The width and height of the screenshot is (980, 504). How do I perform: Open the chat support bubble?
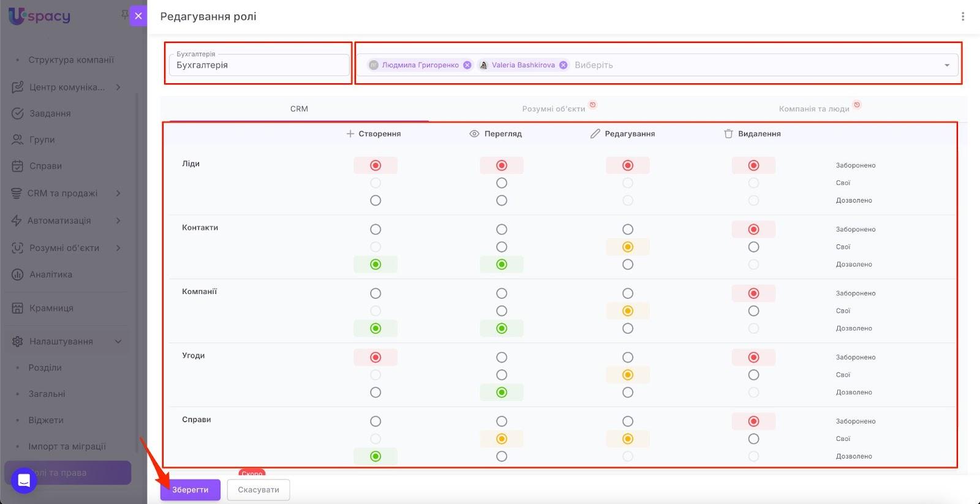click(x=24, y=481)
